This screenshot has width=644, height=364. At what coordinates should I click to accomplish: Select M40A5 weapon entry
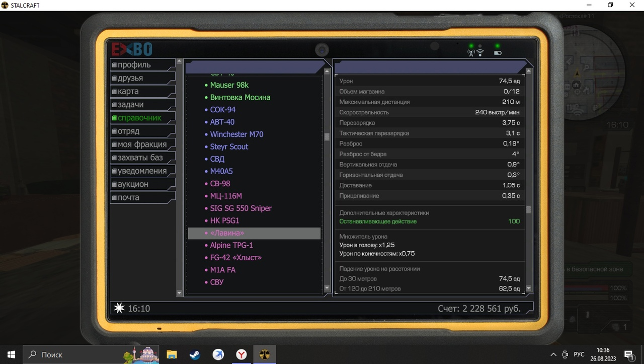tap(254, 171)
